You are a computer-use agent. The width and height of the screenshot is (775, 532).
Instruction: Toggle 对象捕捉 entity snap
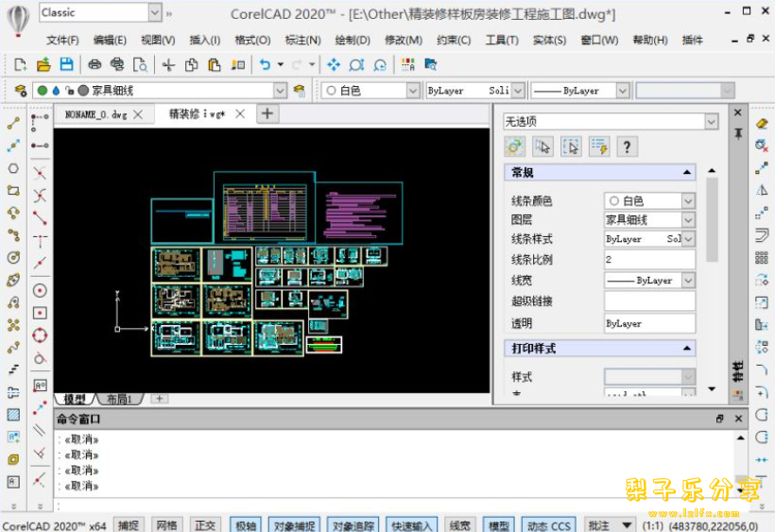pos(295,525)
